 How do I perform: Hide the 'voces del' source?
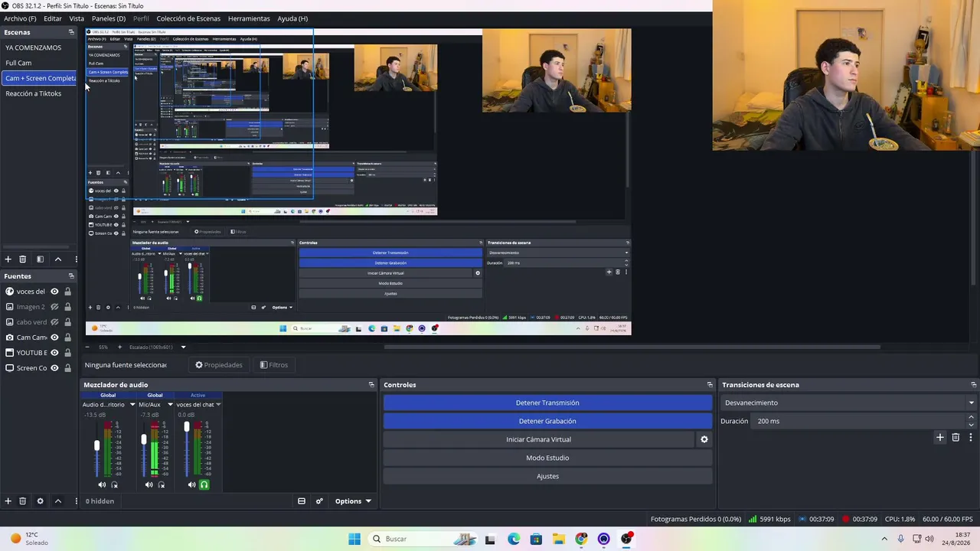coord(54,292)
